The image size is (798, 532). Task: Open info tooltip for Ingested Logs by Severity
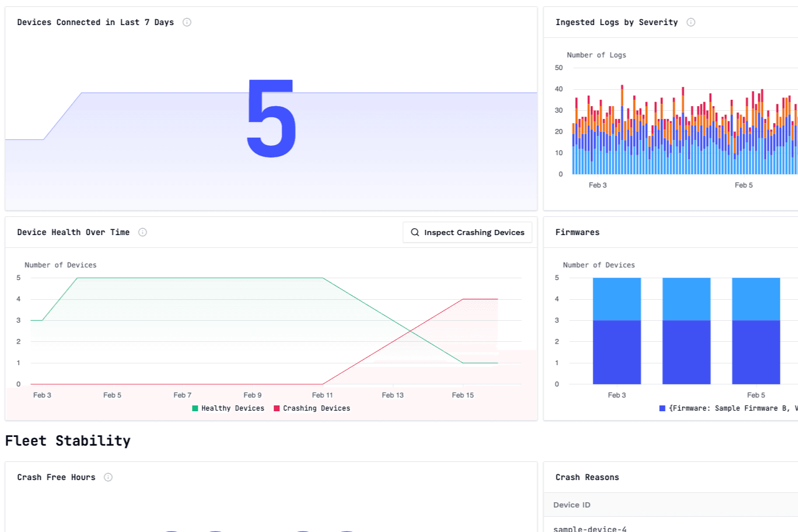(x=691, y=22)
